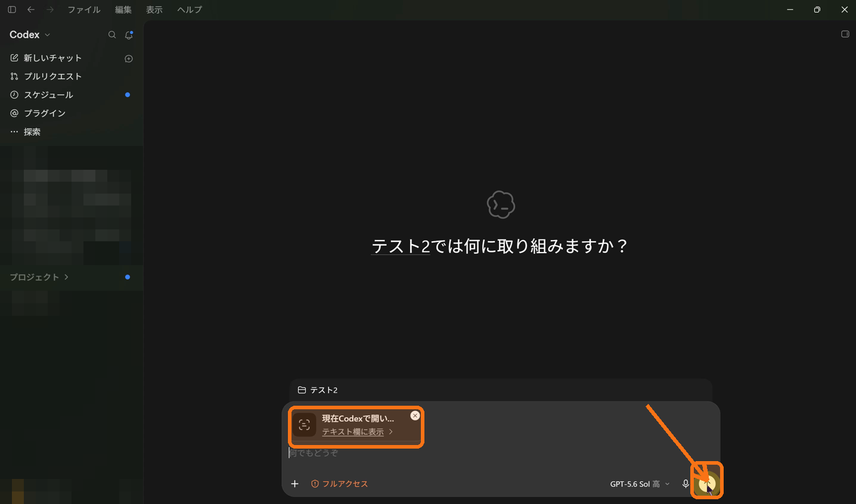The width and height of the screenshot is (856, 504).
Task: Go forward with the right arrow
Action: (x=50, y=10)
